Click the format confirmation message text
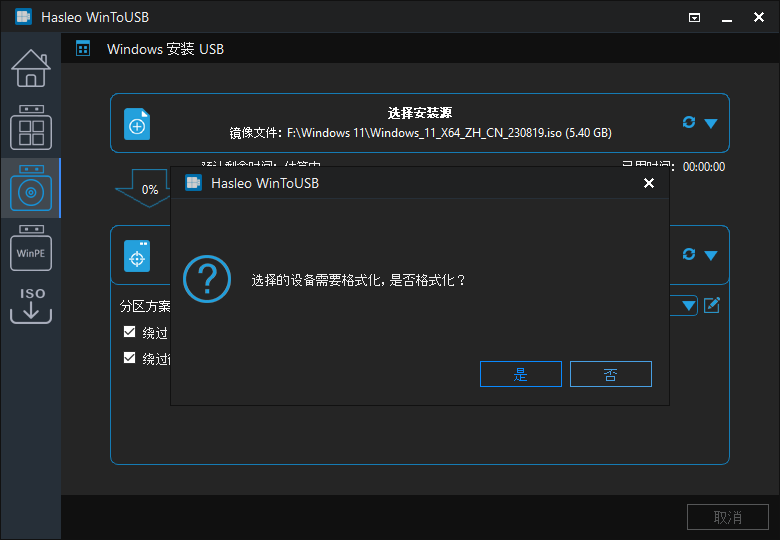The height and width of the screenshot is (540, 780). [359, 280]
